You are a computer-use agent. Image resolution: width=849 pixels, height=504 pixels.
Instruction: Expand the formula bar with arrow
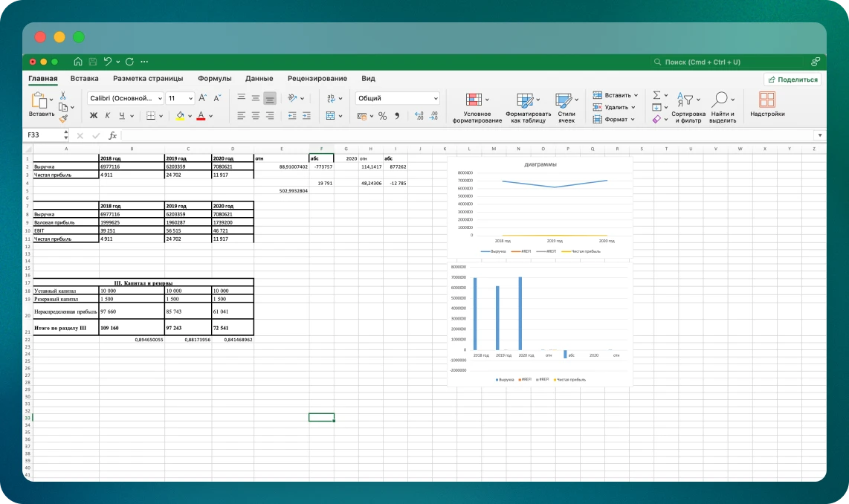coord(819,136)
